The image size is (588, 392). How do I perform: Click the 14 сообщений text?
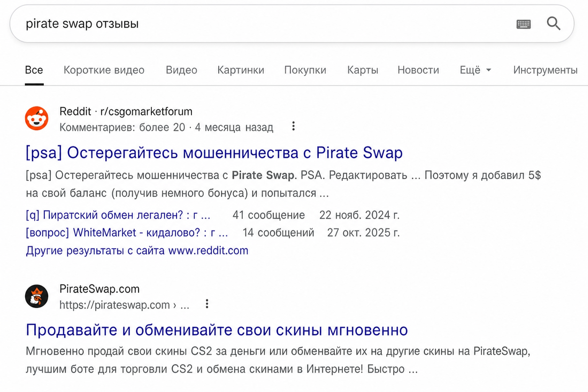pyautogui.click(x=278, y=233)
